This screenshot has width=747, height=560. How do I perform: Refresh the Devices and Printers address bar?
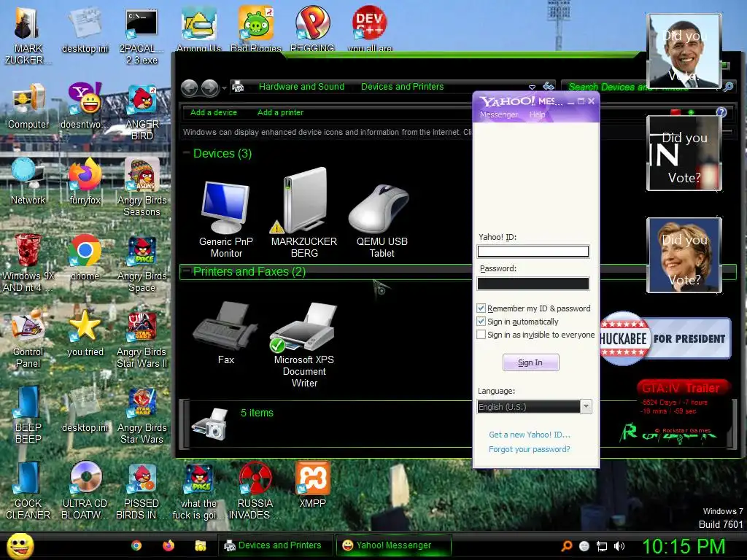549,87
